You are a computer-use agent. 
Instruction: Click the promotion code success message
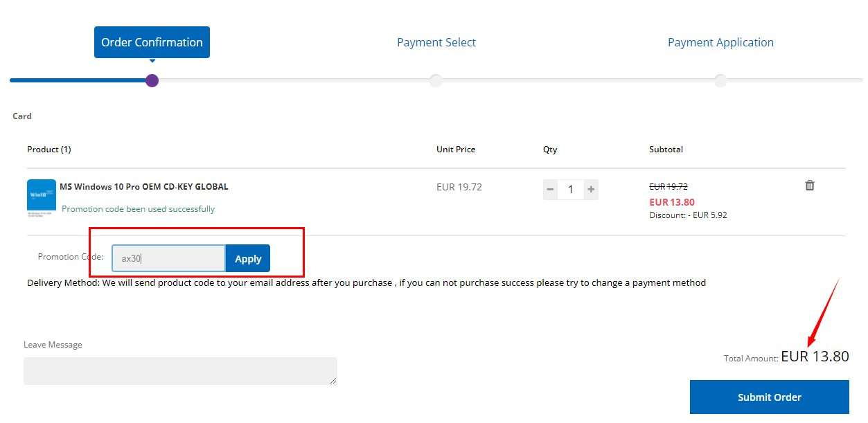point(138,209)
